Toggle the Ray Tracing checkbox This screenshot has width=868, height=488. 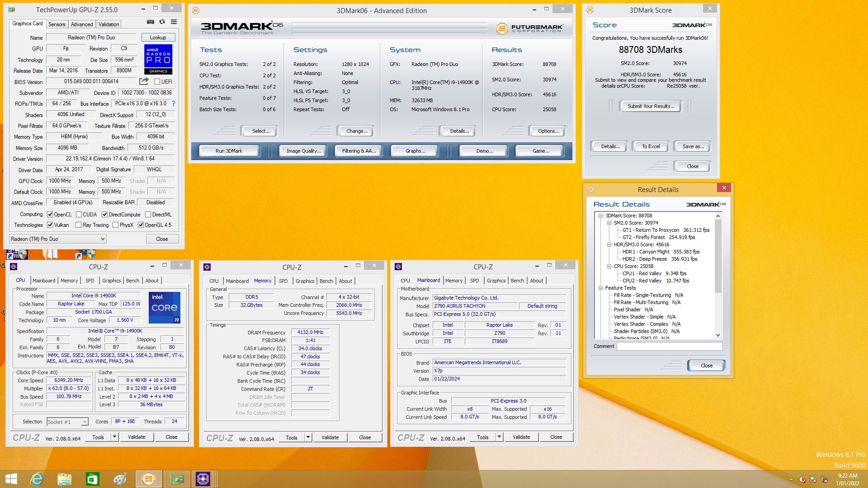(79, 225)
